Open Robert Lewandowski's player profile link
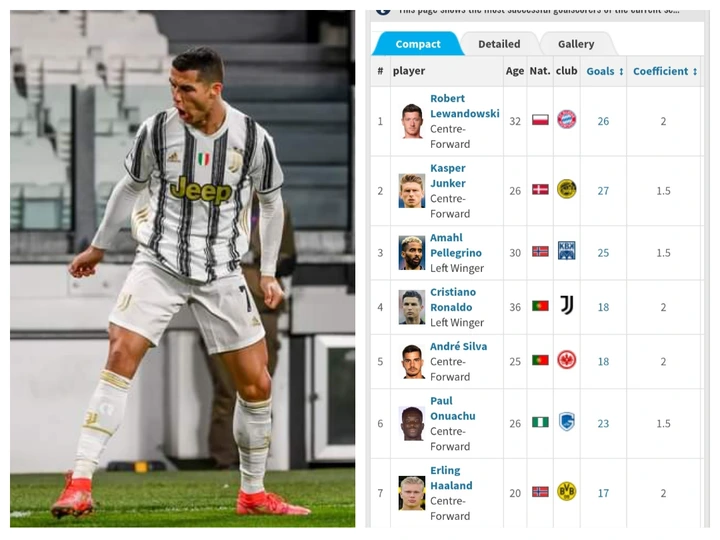Image resolution: width=720 pixels, height=540 pixels. coord(464,106)
